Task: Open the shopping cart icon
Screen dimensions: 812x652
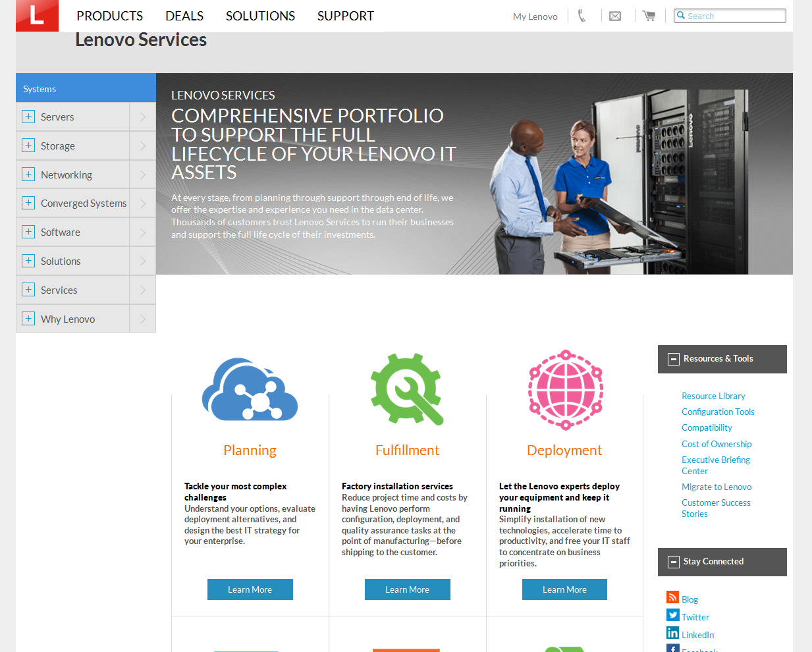Action: point(649,16)
